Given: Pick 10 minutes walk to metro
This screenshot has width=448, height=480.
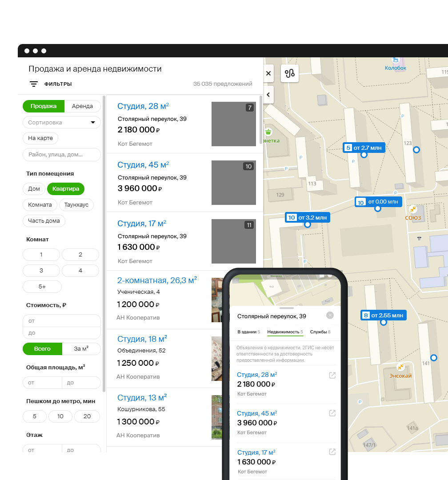Looking at the screenshot, I should tap(60, 416).
